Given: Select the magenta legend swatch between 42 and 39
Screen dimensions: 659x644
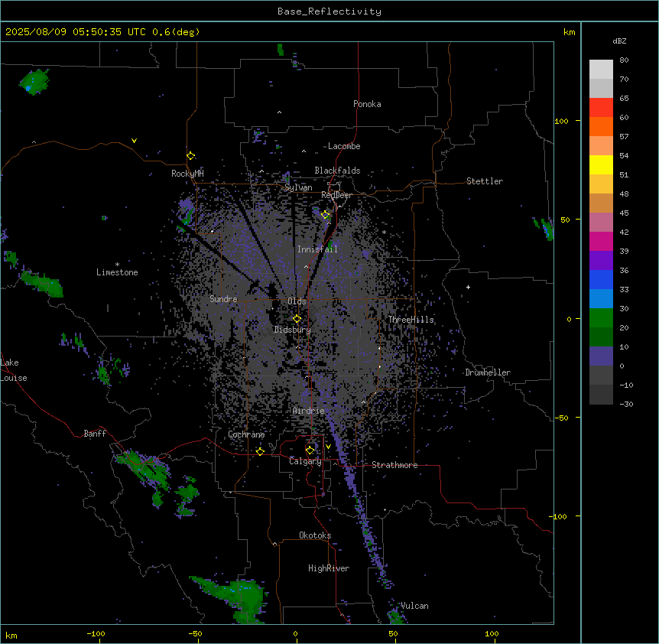Looking at the screenshot, I should click(x=601, y=241).
